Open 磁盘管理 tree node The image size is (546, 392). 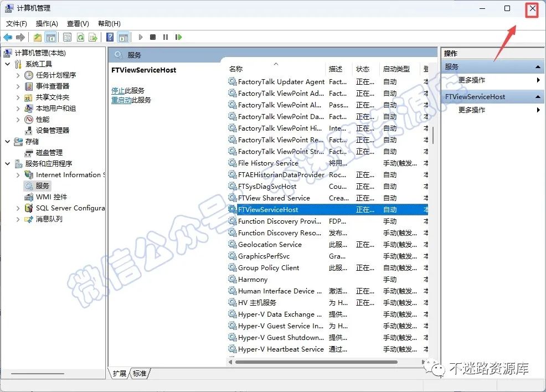(49, 152)
